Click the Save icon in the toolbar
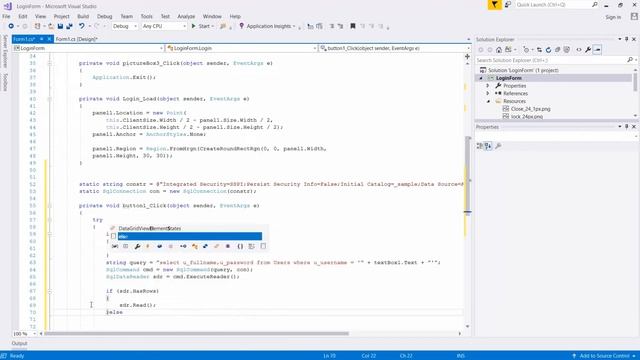The image size is (640, 360). [x=60, y=26]
